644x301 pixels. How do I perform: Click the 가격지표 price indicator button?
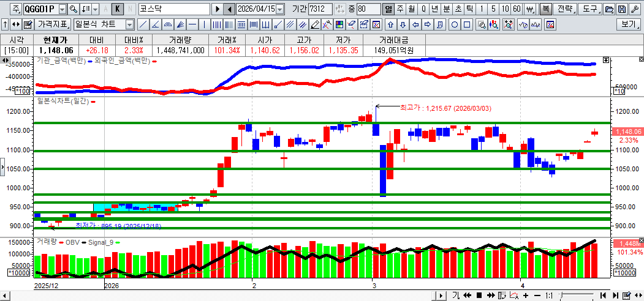pyautogui.click(x=53, y=25)
